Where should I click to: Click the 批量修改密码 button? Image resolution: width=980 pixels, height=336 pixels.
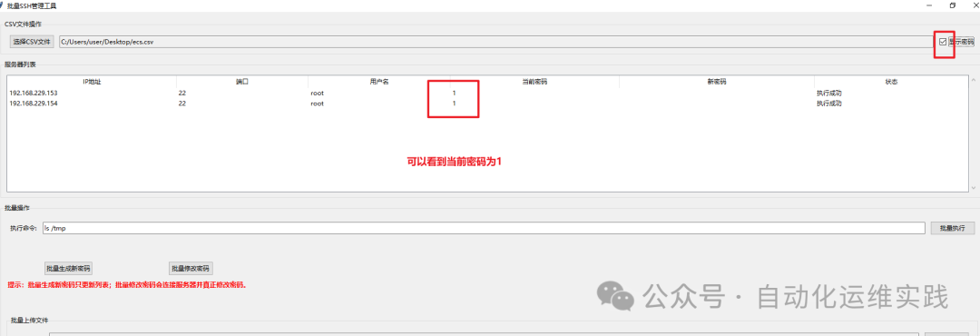coord(191,269)
